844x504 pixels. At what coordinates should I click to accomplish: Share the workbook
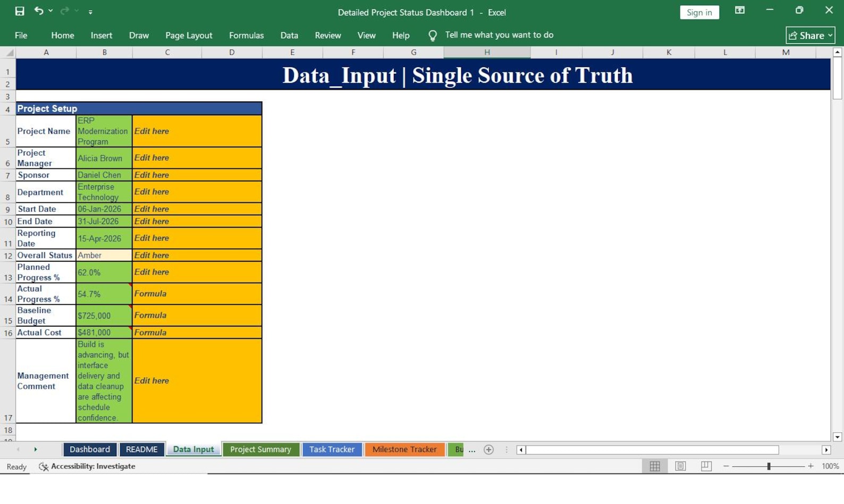coord(810,36)
